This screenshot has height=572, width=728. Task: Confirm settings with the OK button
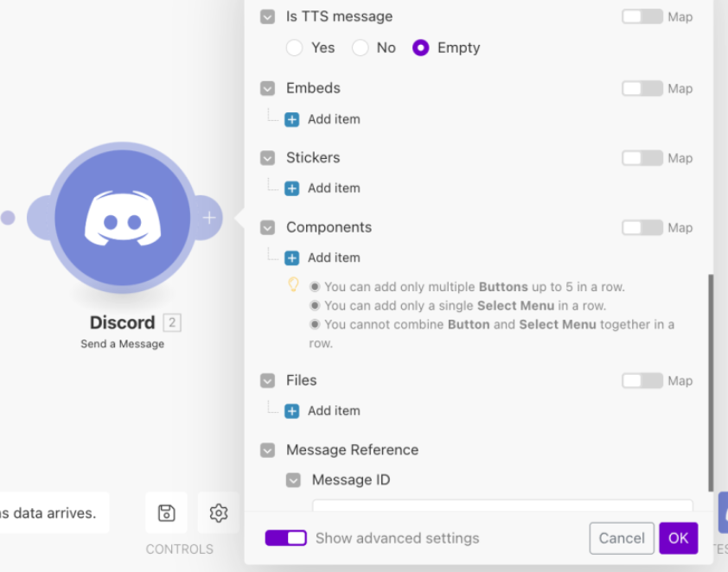click(x=679, y=538)
